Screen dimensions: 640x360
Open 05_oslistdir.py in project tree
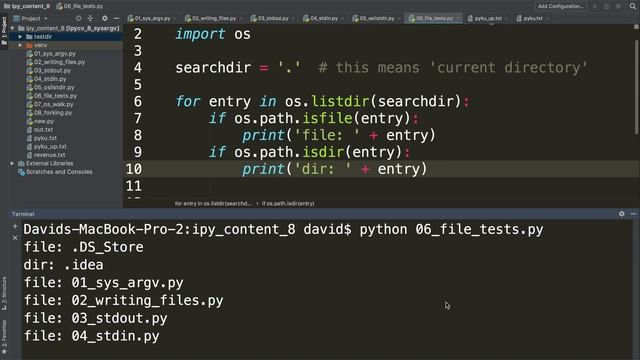[54, 87]
